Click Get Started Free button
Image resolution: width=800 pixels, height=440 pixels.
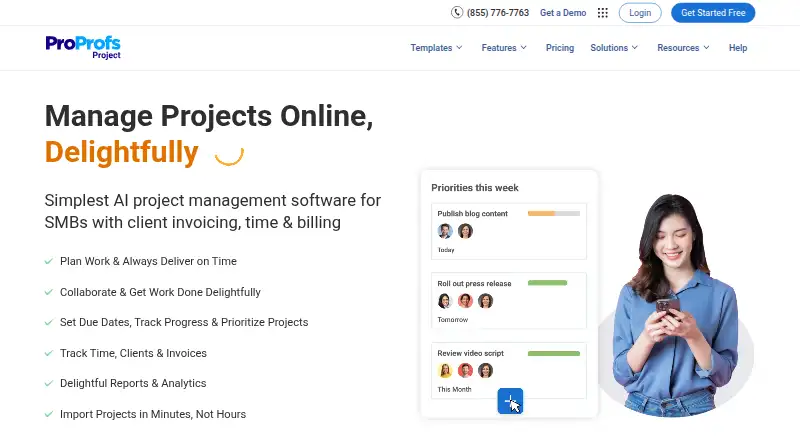tap(713, 13)
